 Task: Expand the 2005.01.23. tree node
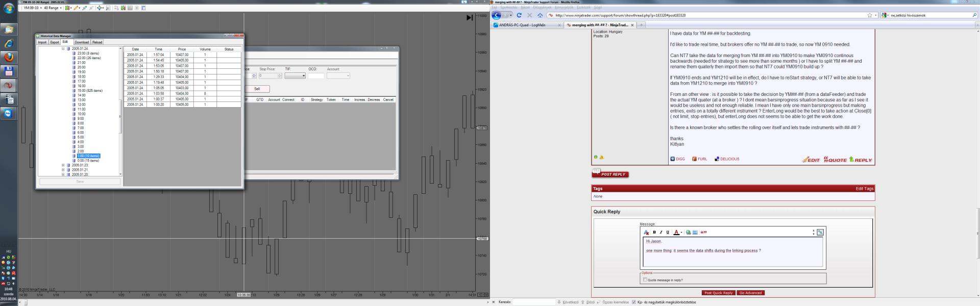63,165
